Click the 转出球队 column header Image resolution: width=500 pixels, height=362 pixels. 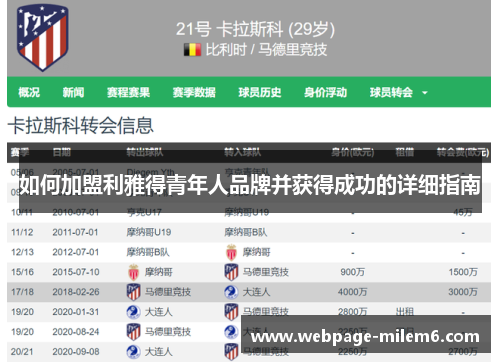145,153
